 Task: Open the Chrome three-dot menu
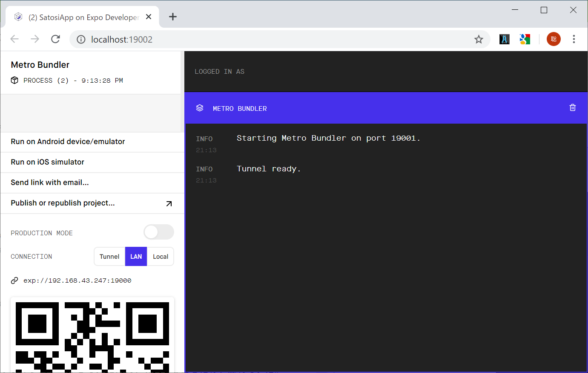(574, 39)
